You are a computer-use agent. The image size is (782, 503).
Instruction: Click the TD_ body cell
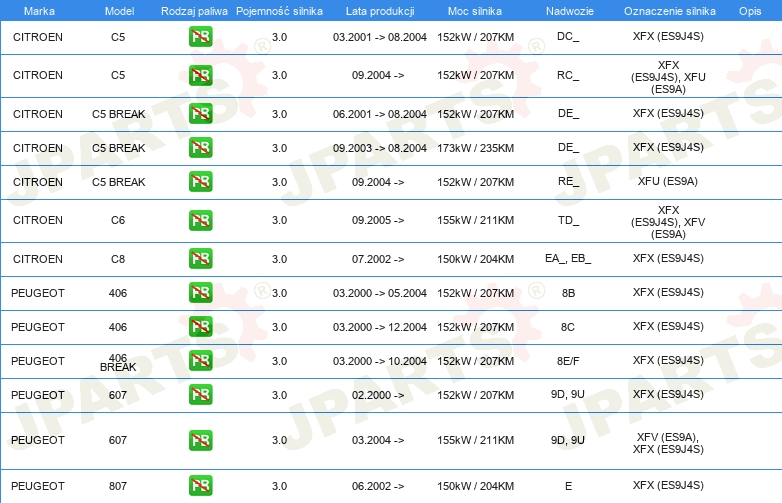point(569,220)
